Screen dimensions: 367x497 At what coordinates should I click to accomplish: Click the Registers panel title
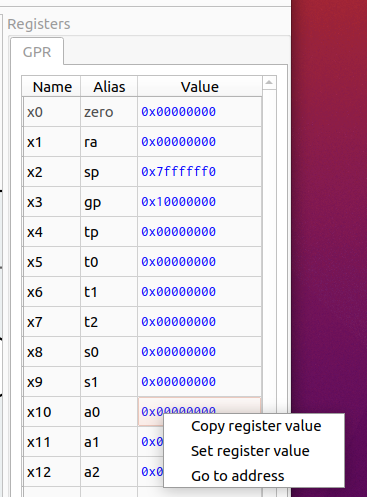pyautogui.click(x=39, y=24)
